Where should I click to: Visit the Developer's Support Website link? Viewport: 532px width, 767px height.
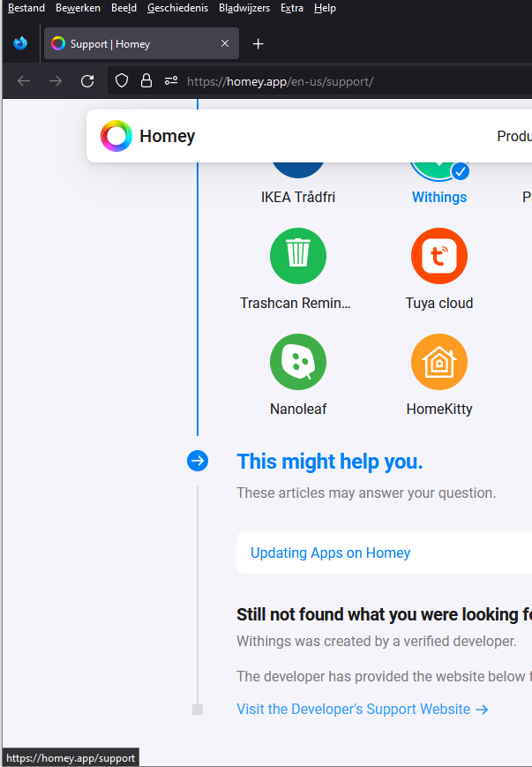[363, 709]
